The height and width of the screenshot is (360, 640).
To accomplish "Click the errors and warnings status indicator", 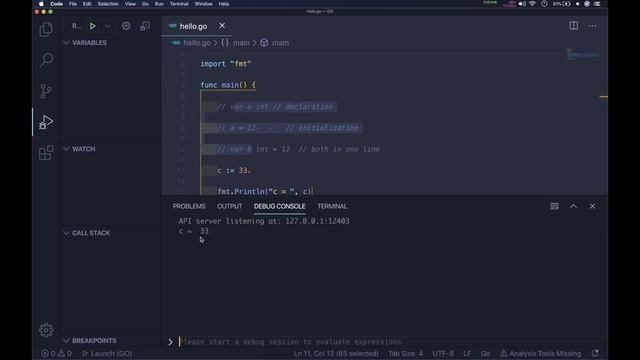I will 56,353.
